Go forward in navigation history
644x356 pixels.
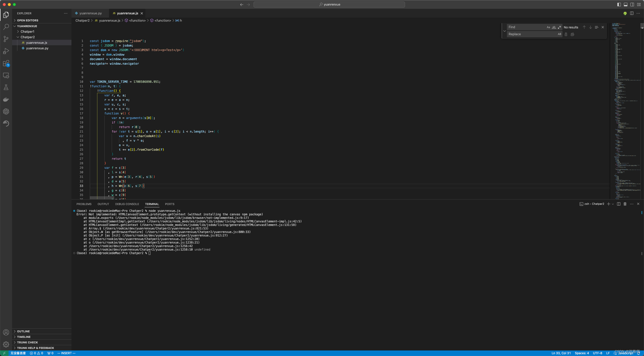tap(248, 5)
